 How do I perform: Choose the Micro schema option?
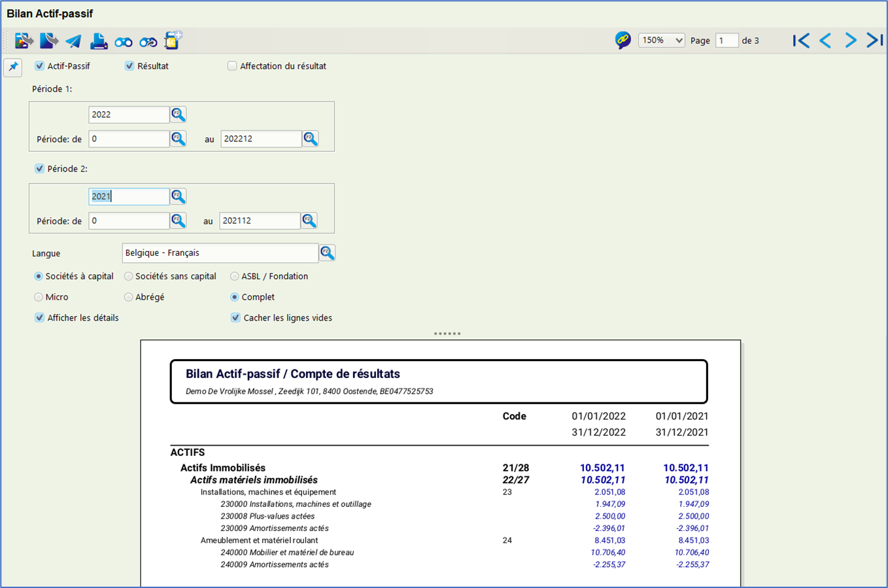39,297
